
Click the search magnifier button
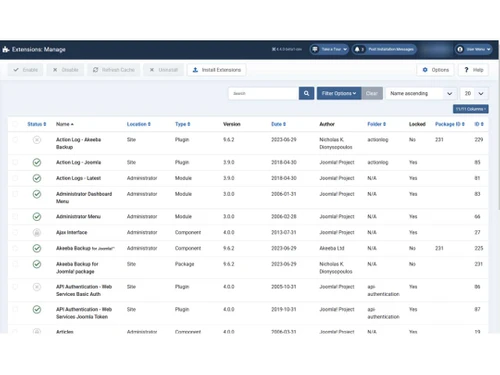point(306,93)
